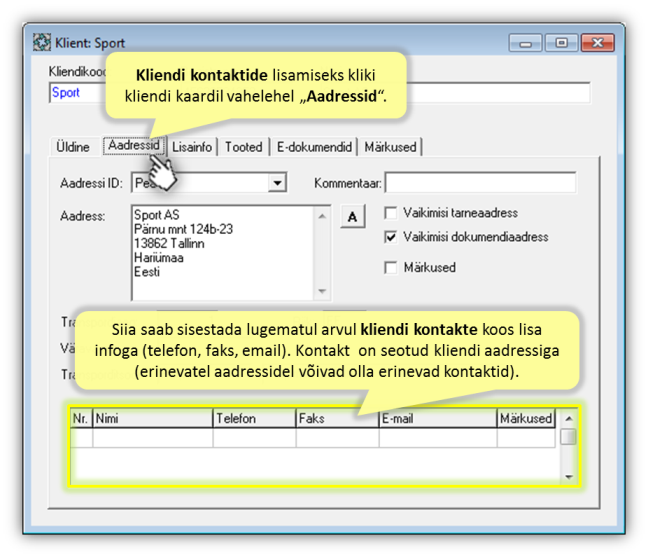
Task: Click first empty Nimi cell in contacts table
Action: 153,438
